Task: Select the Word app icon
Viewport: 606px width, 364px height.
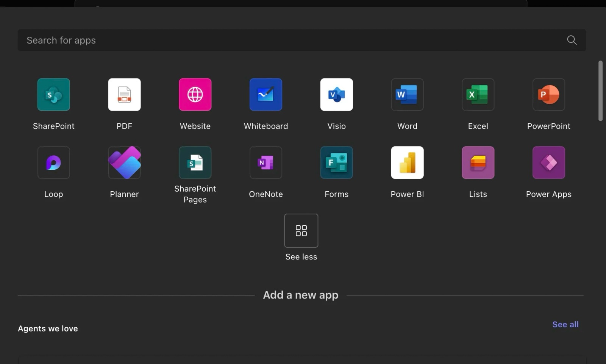Action: 407,95
